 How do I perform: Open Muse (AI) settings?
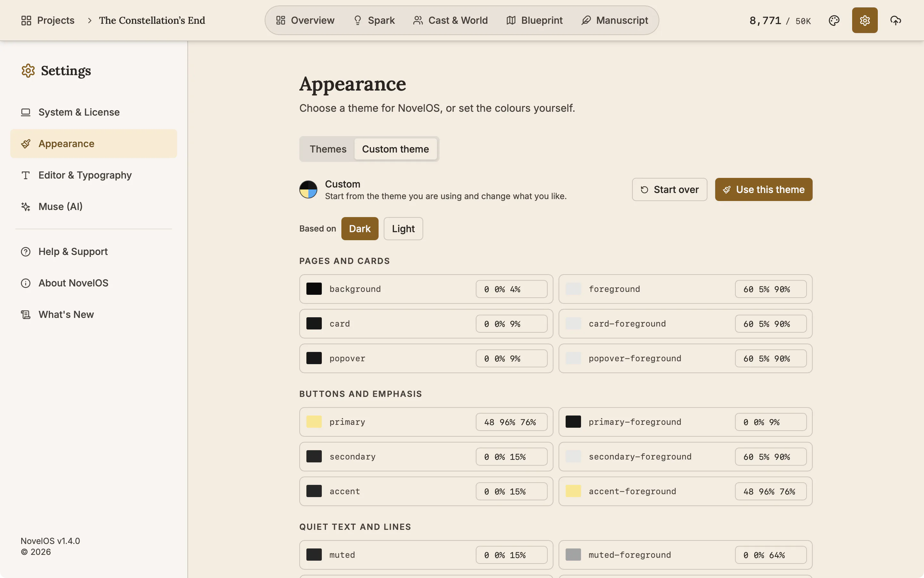point(94,206)
